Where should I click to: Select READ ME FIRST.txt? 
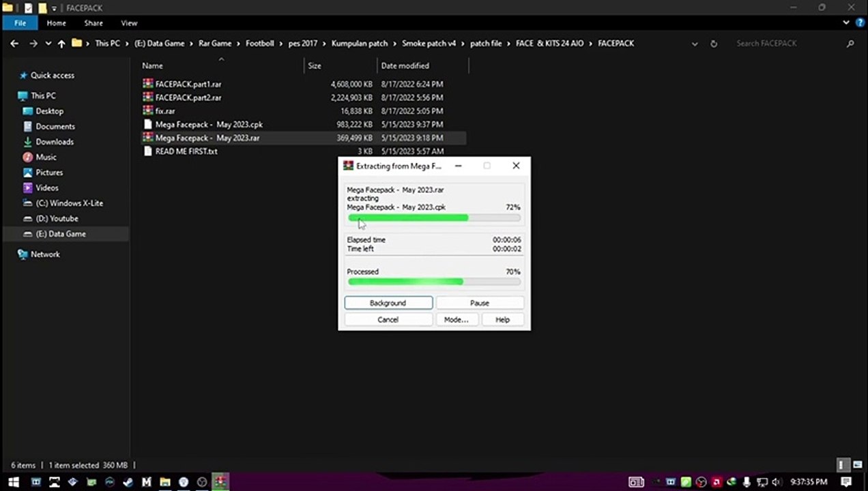point(186,151)
